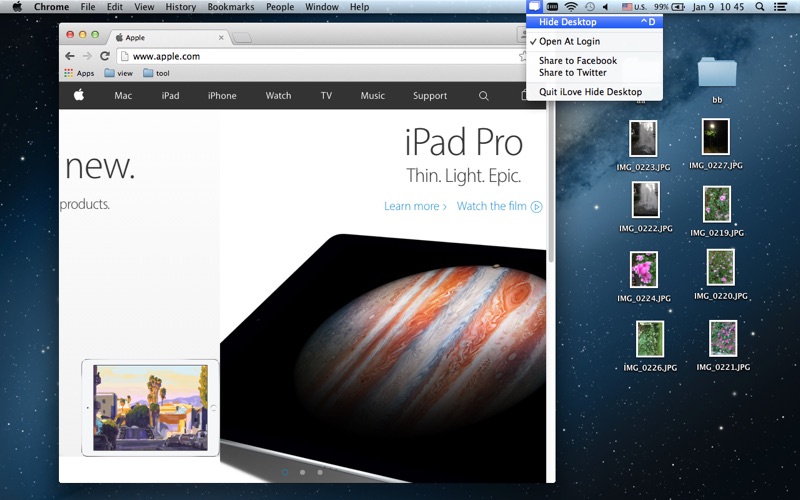Open the Time Machine clock icon

(590, 7)
